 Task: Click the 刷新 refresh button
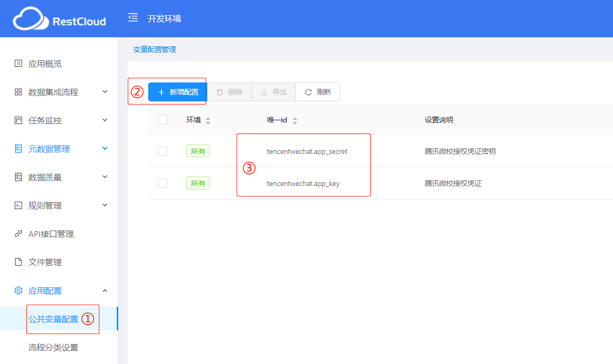pos(318,92)
